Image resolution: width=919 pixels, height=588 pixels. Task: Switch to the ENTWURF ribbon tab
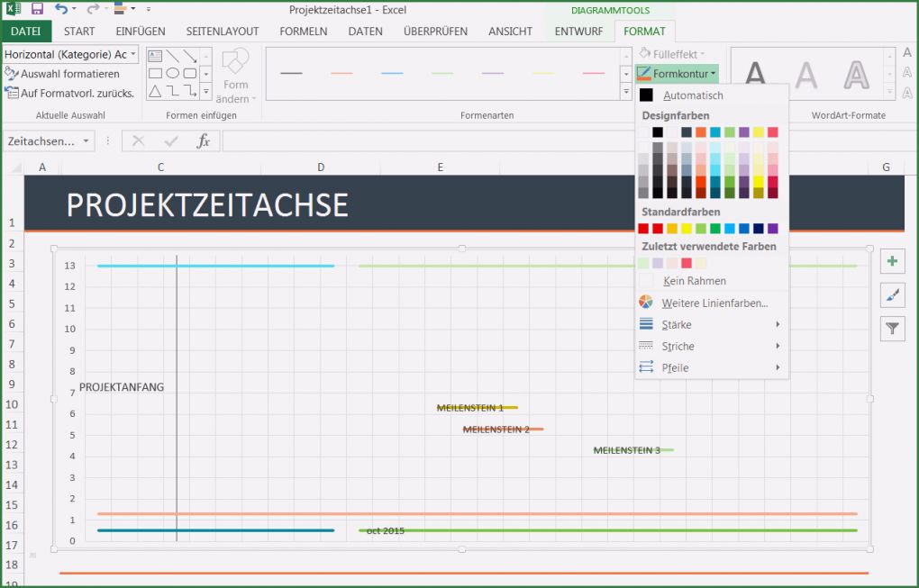coord(578,31)
